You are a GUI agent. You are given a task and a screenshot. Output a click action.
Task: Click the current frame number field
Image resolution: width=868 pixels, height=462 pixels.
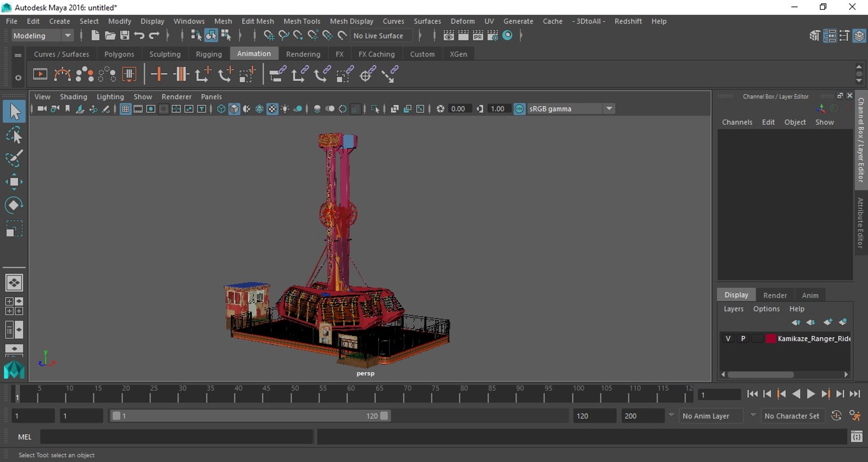click(719, 395)
